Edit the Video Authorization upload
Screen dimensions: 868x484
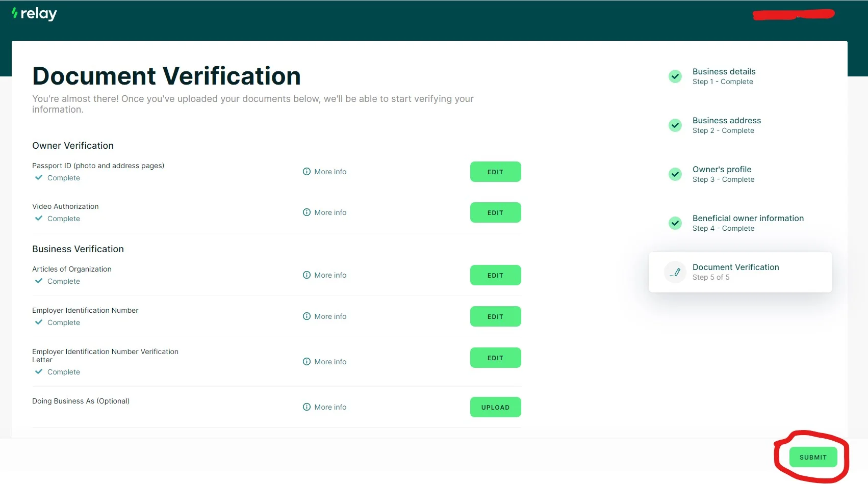pyautogui.click(x=495, y=212)
